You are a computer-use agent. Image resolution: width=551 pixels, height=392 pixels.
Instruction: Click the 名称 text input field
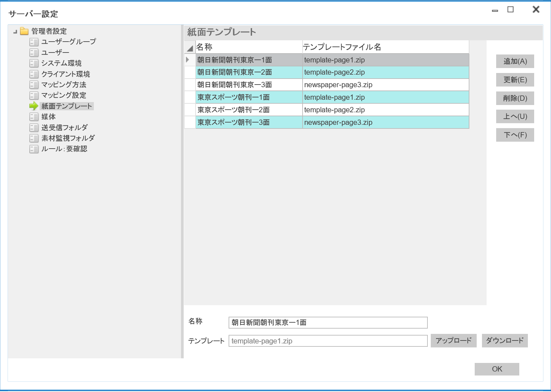(328, 323)
